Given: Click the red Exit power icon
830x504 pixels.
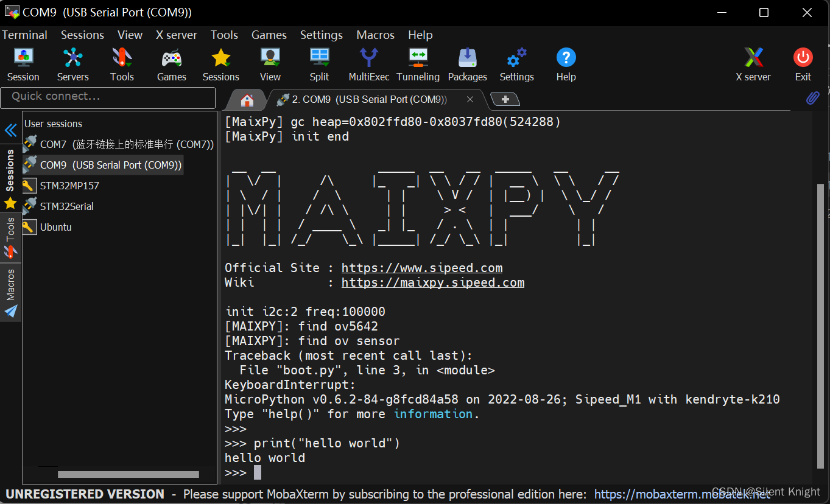Looking at the screenshot, I should pyautogui.click(x=803, y=65).
